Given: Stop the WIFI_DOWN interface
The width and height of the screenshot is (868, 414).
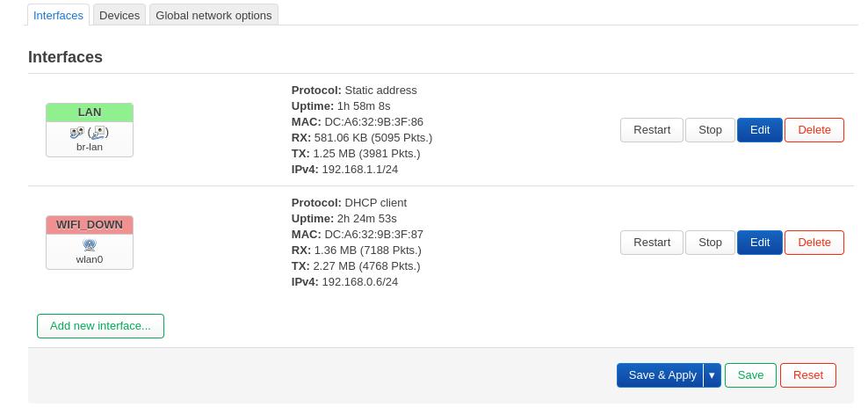Looking at the screenshot, I should (x=710, y=243).
